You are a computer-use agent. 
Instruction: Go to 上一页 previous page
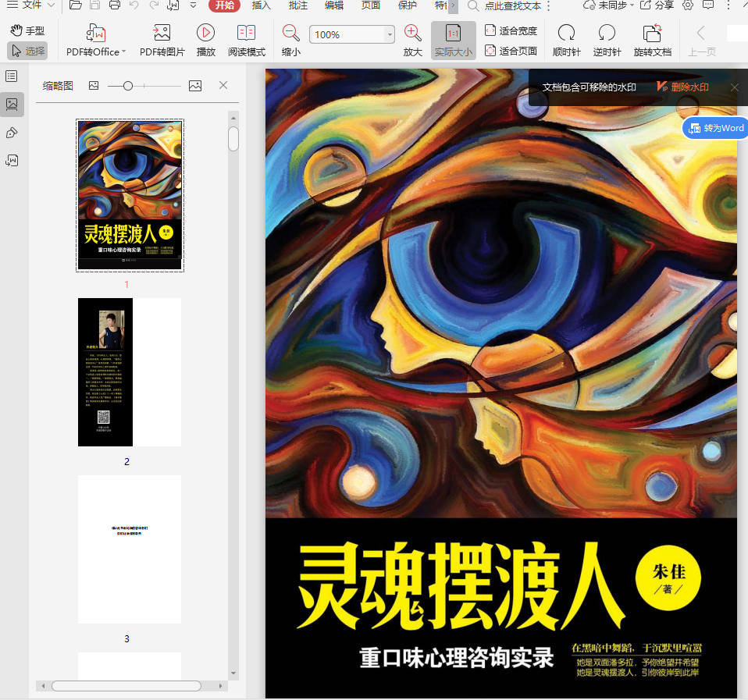[701, 41]
